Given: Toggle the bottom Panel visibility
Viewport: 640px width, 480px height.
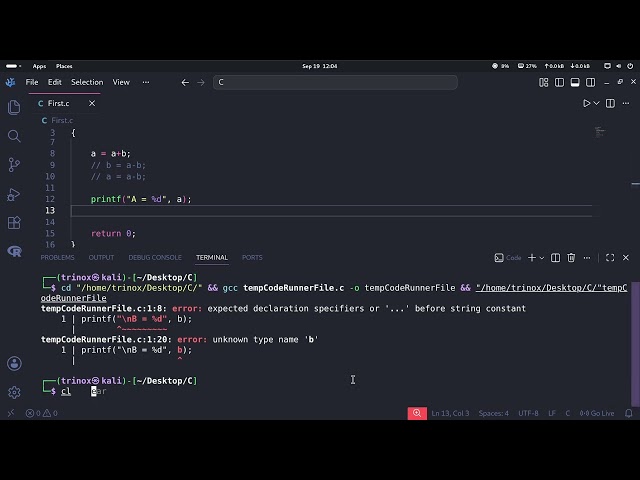Looking at the screenshot, I should click(575, 82).
